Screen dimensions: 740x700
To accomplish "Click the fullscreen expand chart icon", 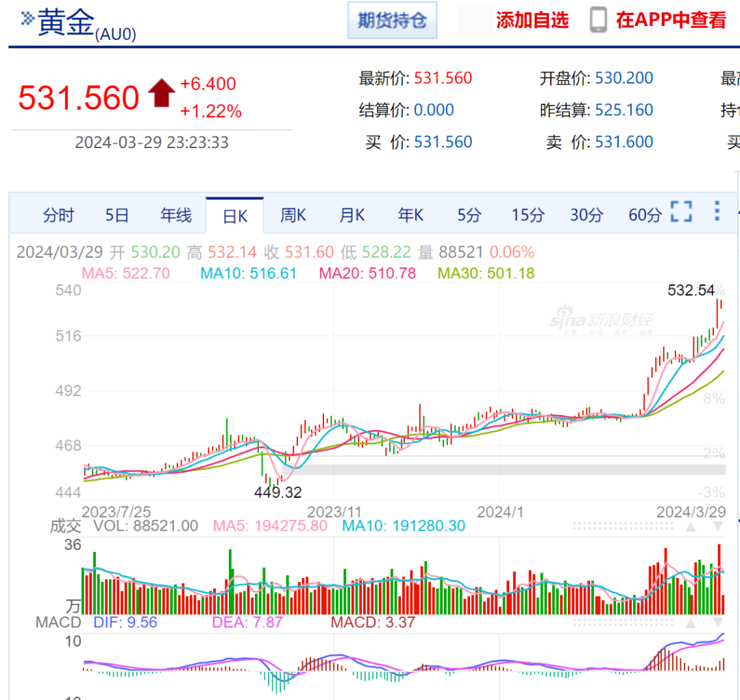I will [681, 212].
